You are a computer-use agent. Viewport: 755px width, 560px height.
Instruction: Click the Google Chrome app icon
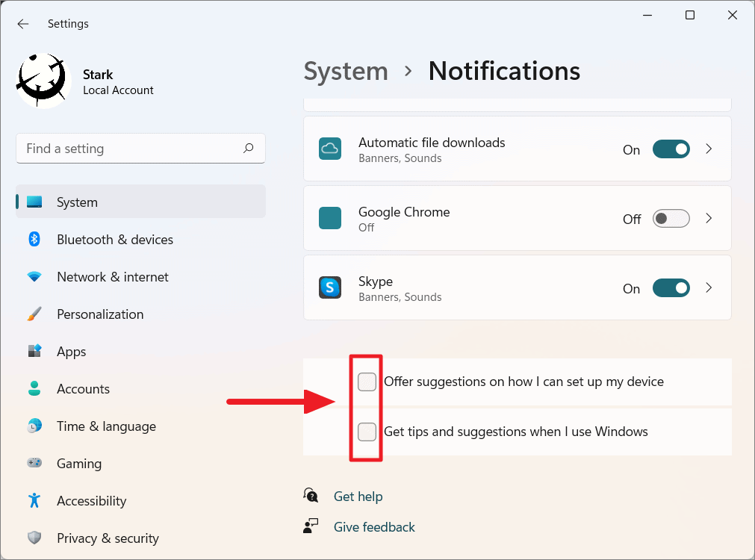click(x=329, y=218)
